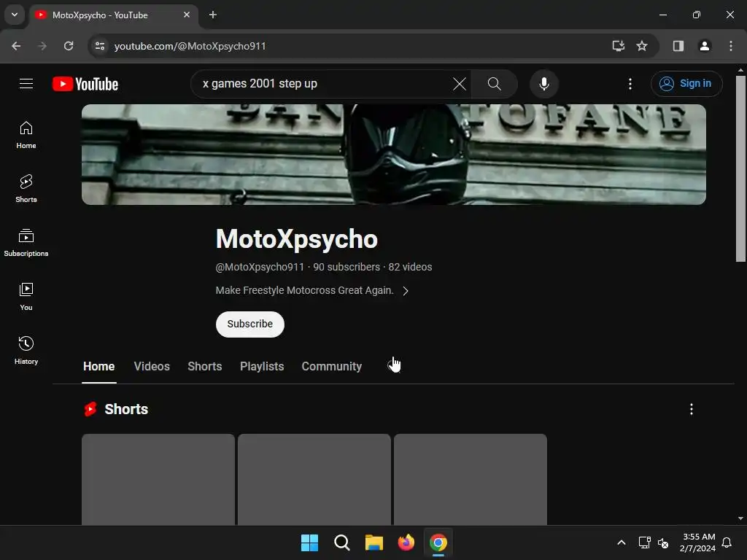Open the tab search dropdown
The width and height of the screenshot is (747, 560).
pos(15,15)
